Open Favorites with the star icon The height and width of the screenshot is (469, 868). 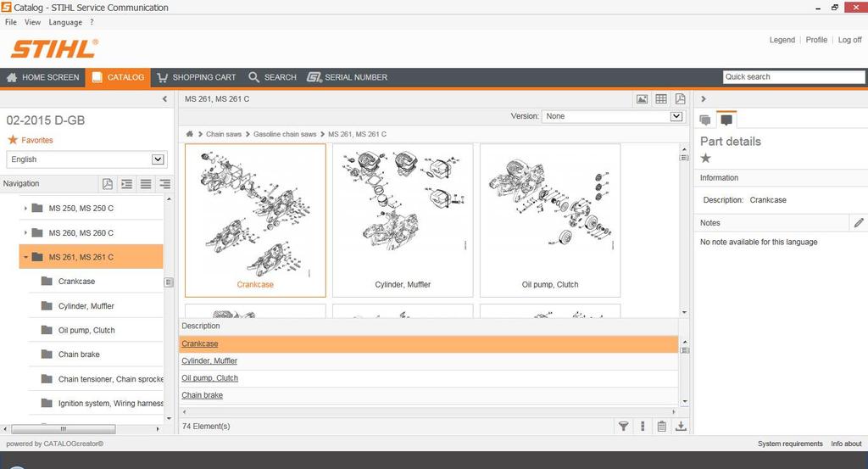tap(30, 140)
